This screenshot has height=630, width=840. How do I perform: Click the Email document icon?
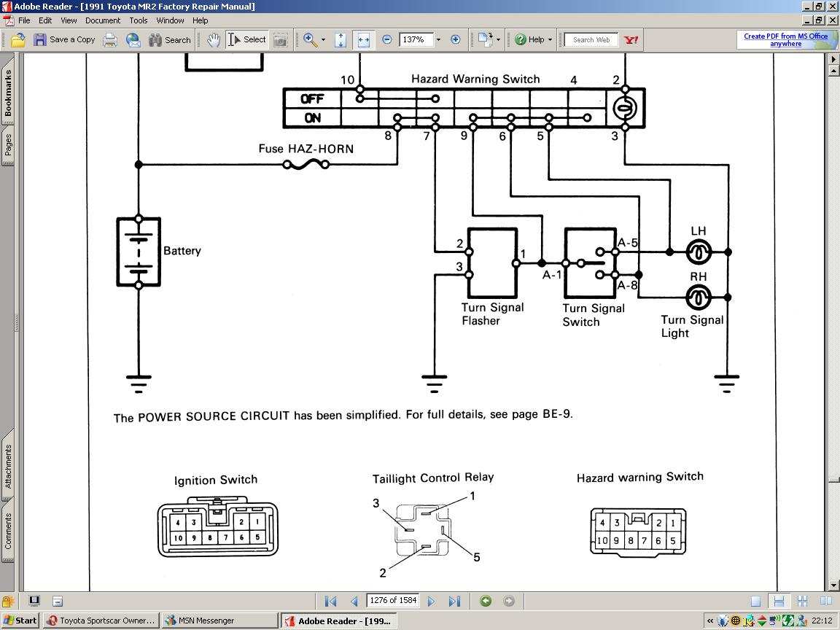click(133, 40)
